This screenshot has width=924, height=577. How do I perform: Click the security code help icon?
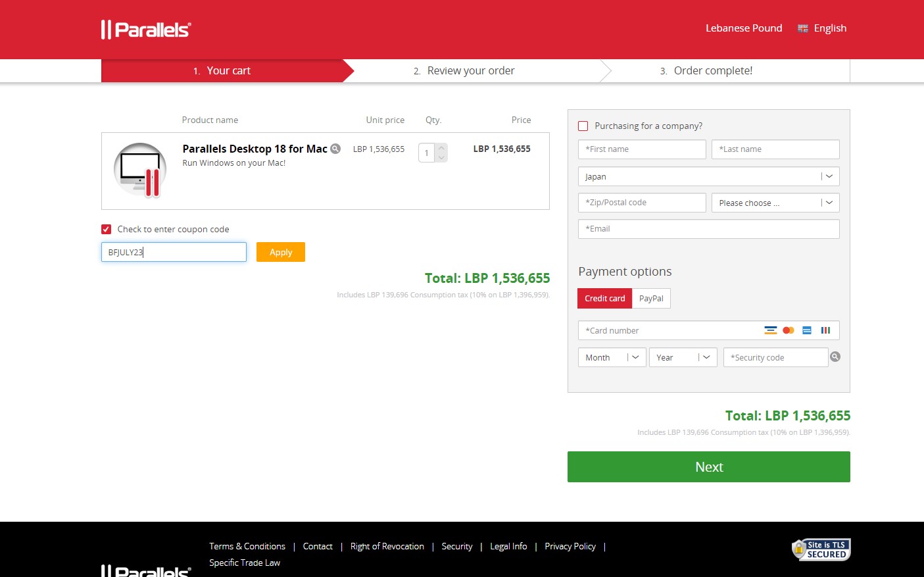[835, 357]
